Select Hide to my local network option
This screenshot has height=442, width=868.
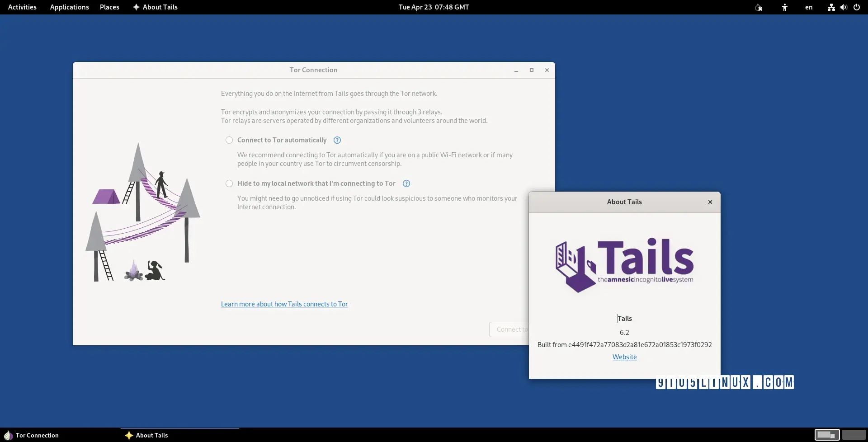tap(229, 183)
